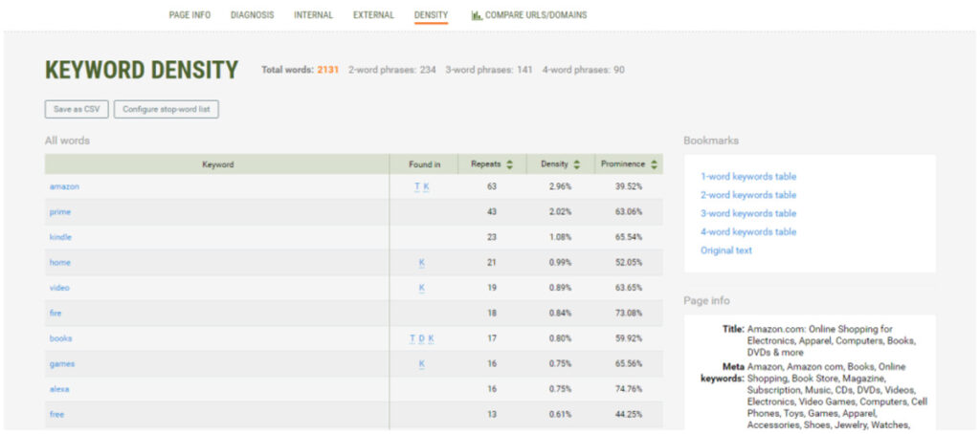Click the Title label in Page info
Viewport: 980px width, 434px height.
[x=733, y=329]
